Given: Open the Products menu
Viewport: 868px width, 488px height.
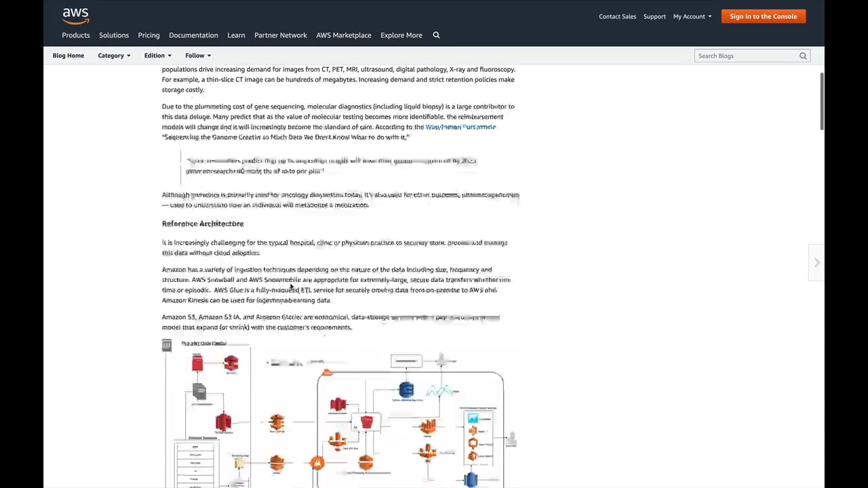Looking at the screenshot, I should pyautogui.click(x=76, y=35).
